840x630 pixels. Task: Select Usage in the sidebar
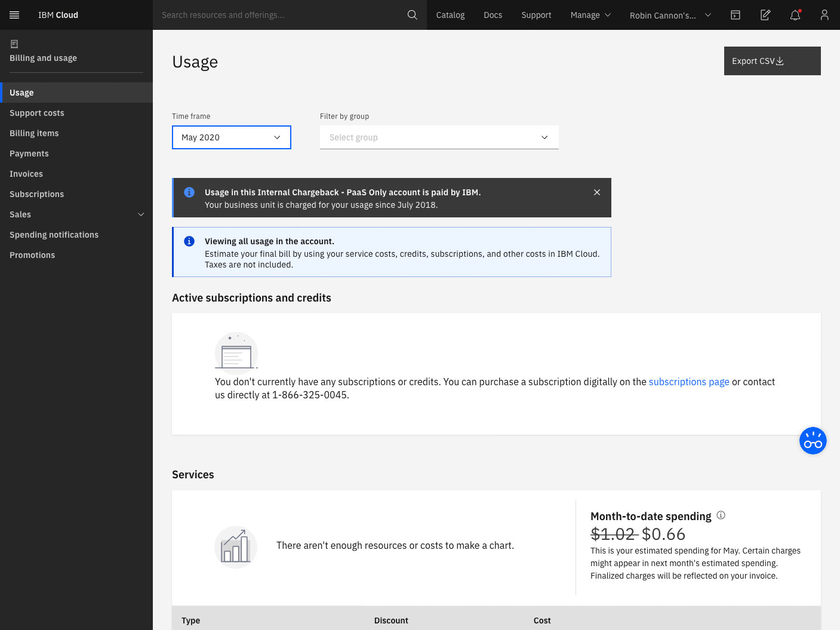(76, 93)
